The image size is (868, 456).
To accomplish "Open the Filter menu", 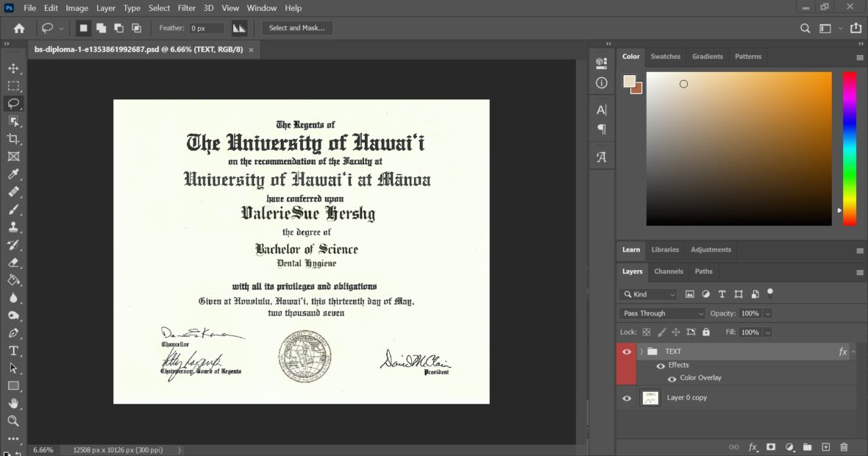I will click(x=187, y=8).
